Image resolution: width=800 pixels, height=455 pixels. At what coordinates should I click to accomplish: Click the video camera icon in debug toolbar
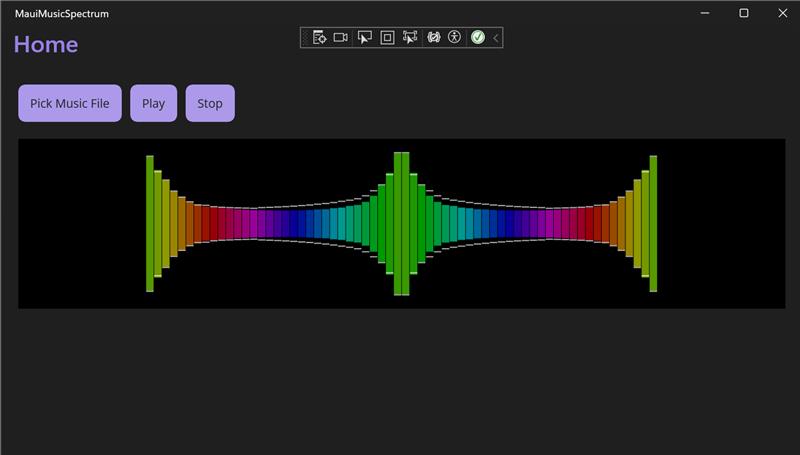340,37
